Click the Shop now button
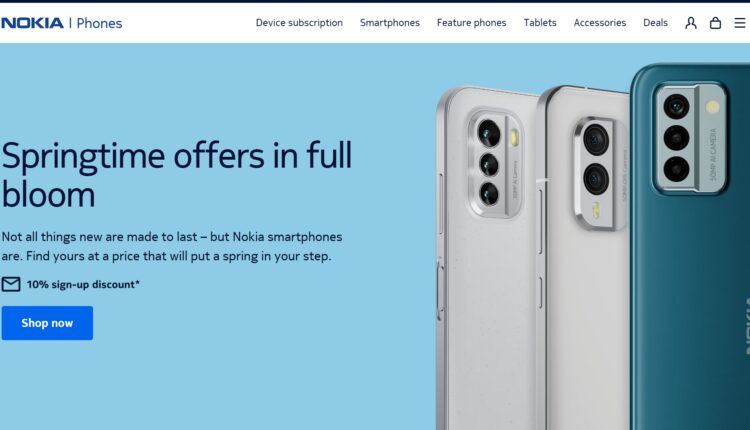Screen dimensions: 750x430 click(47, 323)
